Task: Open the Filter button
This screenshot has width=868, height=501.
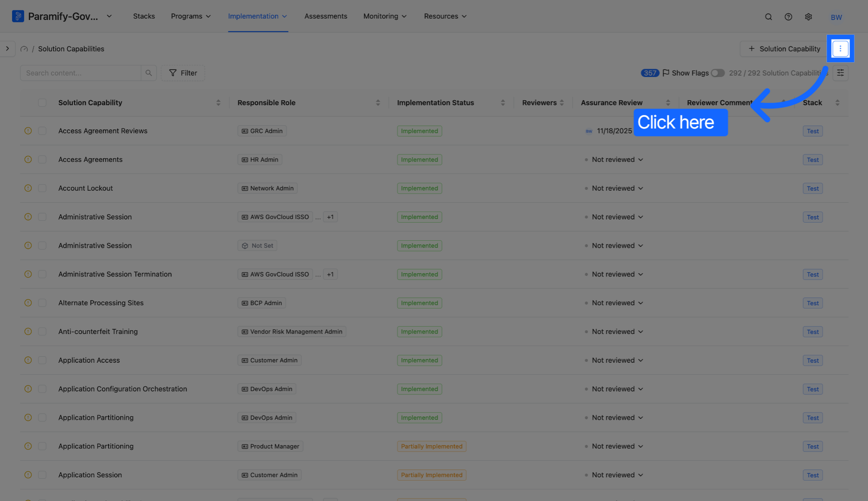Action: pos(183,73)
